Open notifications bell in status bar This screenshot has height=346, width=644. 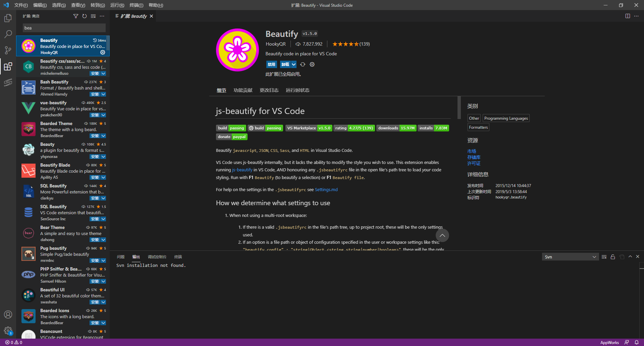click(636, 342)
